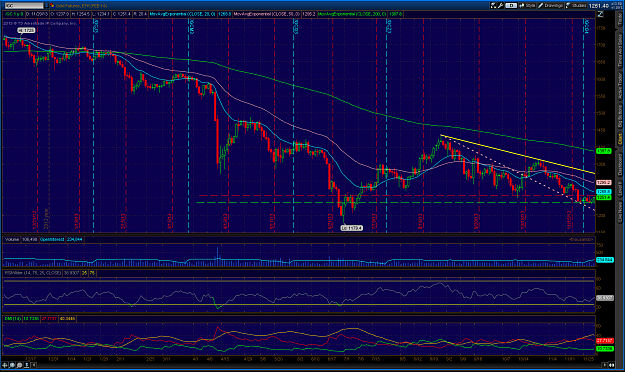This screenshot has height=372, width=625.
Task: Open the D timeframe selector button
Action: (511, 6)
